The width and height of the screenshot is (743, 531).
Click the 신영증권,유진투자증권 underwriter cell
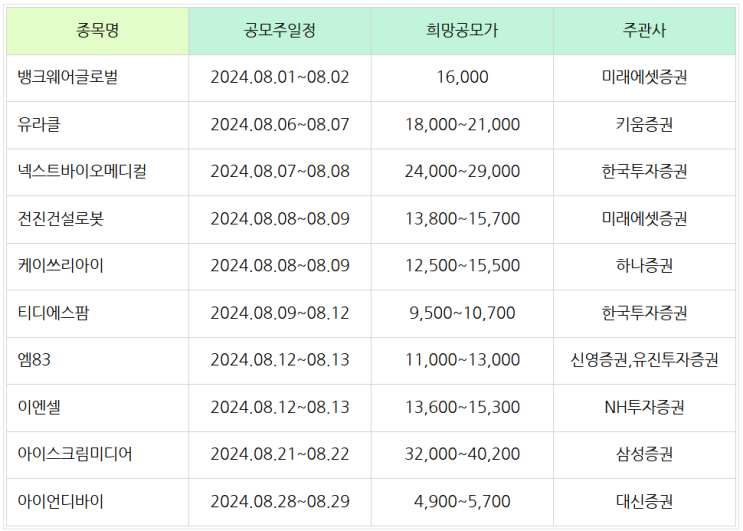point(644,360)
